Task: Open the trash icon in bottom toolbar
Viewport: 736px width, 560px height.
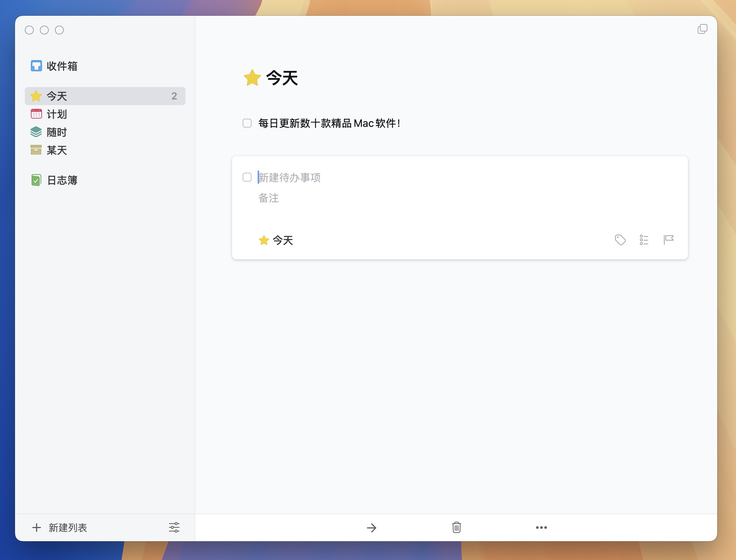Action: point(456,527)
